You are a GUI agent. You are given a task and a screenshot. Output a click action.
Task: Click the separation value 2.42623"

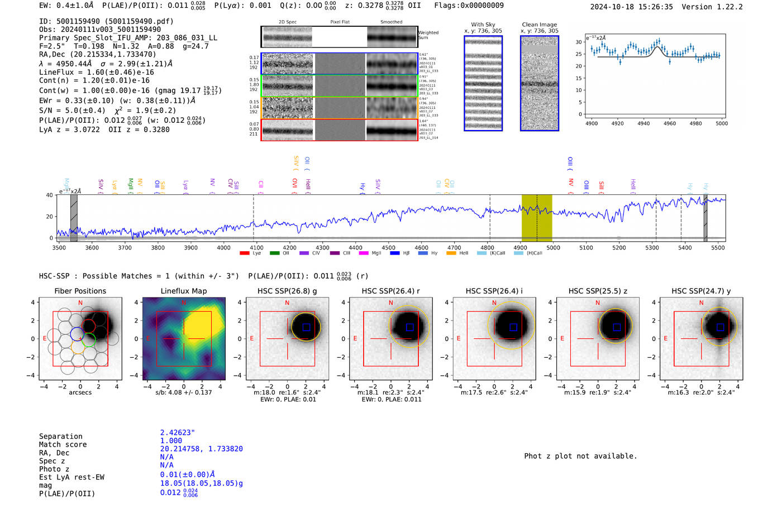coord(178,433)
